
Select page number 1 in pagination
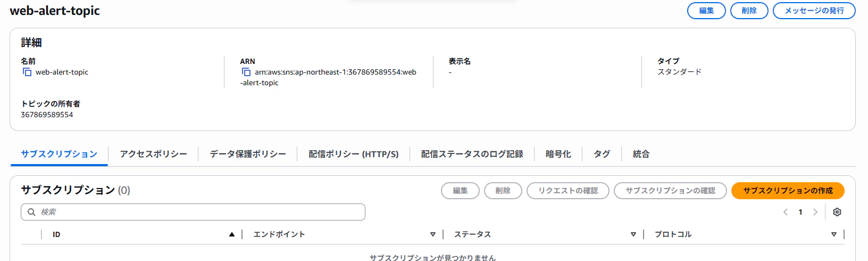[x=800, y=212]
